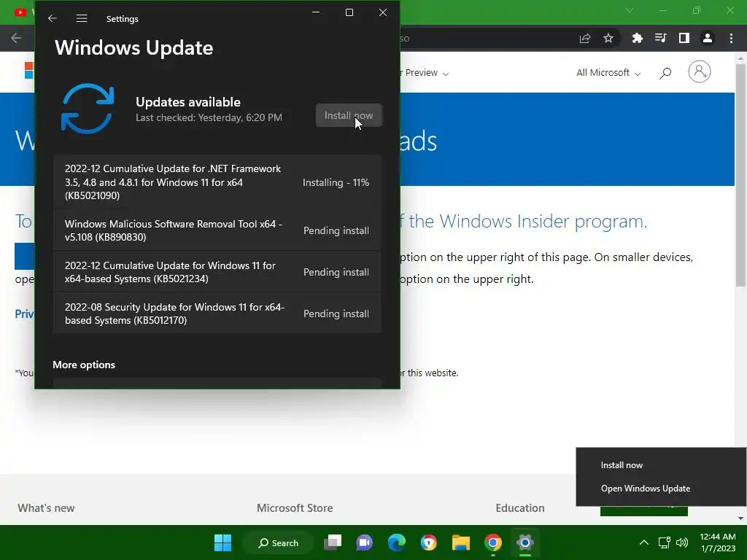The image size is (747, 560).
Task: Maximize the Settings window
Action: 349,12
